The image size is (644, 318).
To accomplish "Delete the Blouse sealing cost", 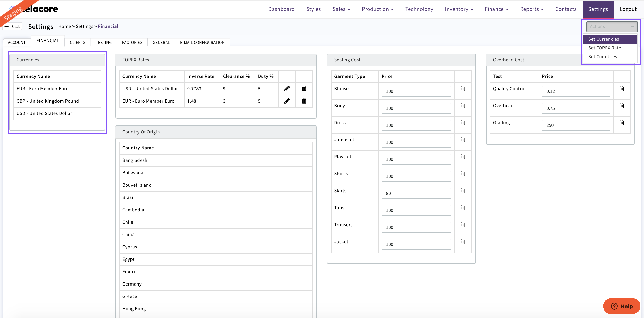I will pyautogui.click(x=463, y=89).
